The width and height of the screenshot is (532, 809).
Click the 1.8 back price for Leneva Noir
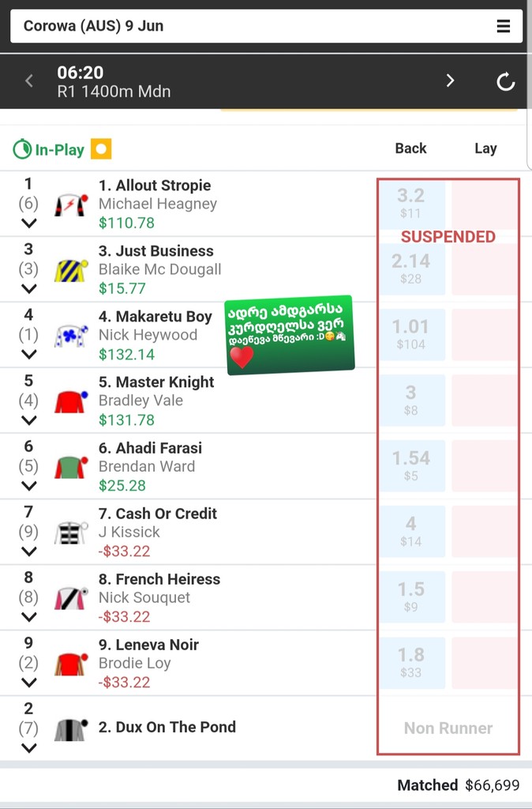411,663
